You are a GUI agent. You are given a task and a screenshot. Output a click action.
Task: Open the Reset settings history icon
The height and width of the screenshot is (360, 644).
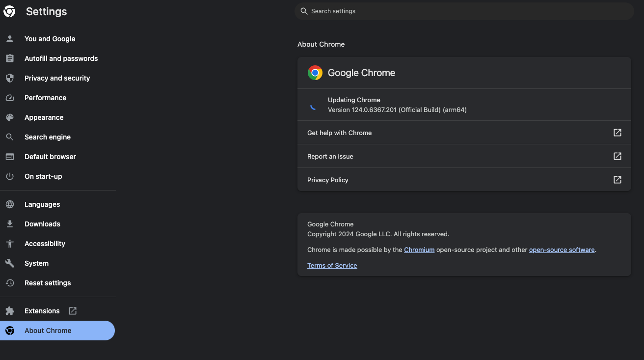pos(10,283)
